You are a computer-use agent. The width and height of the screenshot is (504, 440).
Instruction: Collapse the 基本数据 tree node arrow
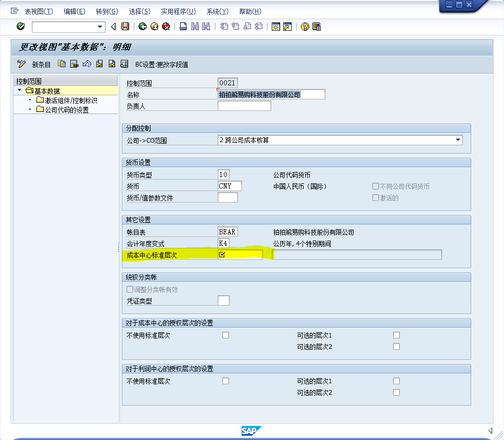point(20,90)
